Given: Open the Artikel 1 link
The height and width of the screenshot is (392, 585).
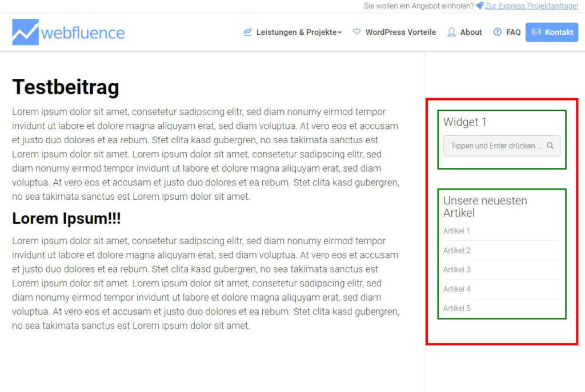Looking at the screenshot, I should (456, 231).
